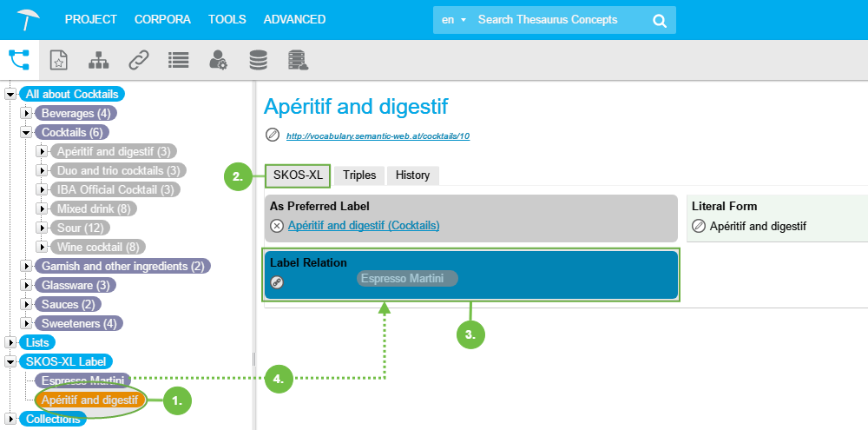Click the edit icon beside Literal Form value
Image resolution: width=868 pixels, height=430 pixels.
tap(699, 226)
